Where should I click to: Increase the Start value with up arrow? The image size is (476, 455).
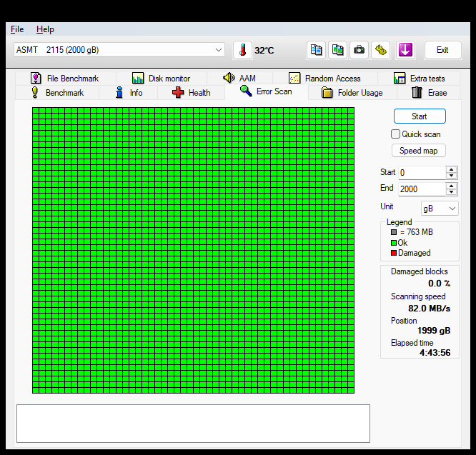click(x=452, y=169)
